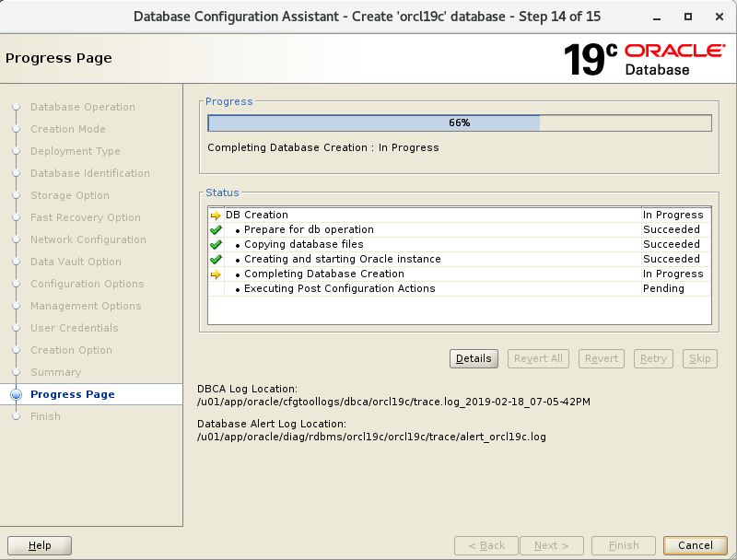Click 'Completing Database Creation' list row text
The image size is (737, 560).
click(324, 274)
